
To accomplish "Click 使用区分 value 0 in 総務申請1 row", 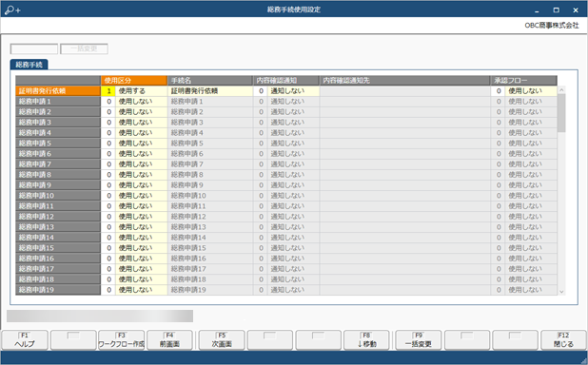I will click(108, 101).
